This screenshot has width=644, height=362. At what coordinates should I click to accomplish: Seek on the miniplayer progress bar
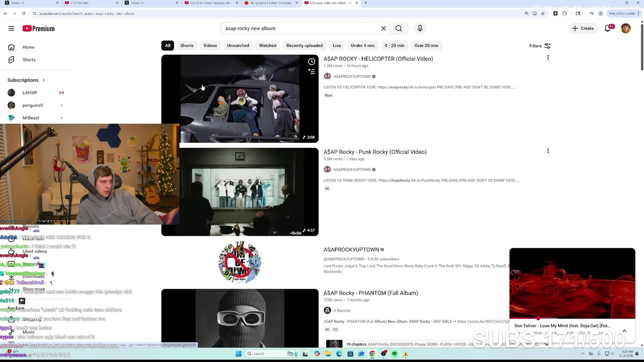coord(572,318)
